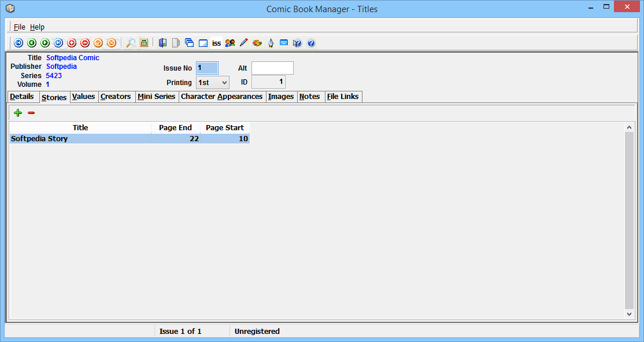This screenshot has height=342, width=644.
Task: Switch to the Values tab
Action: point(84,97)
